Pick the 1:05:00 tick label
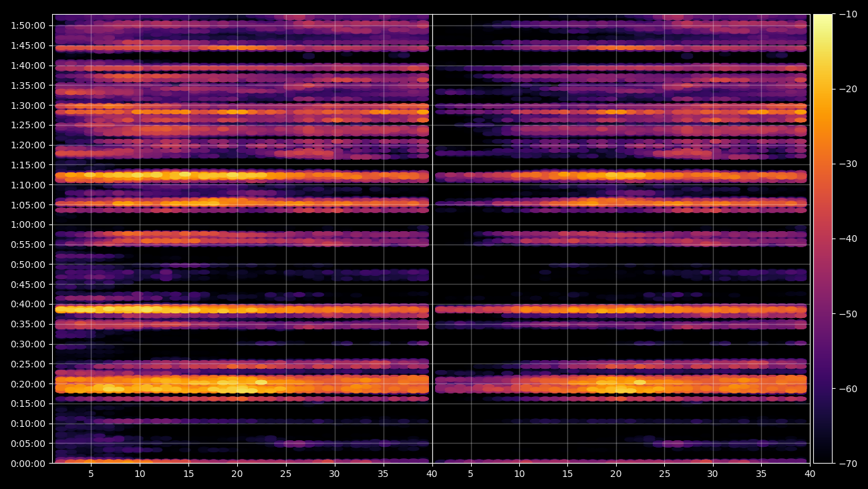868x489 pixels. tap(29, 205)
